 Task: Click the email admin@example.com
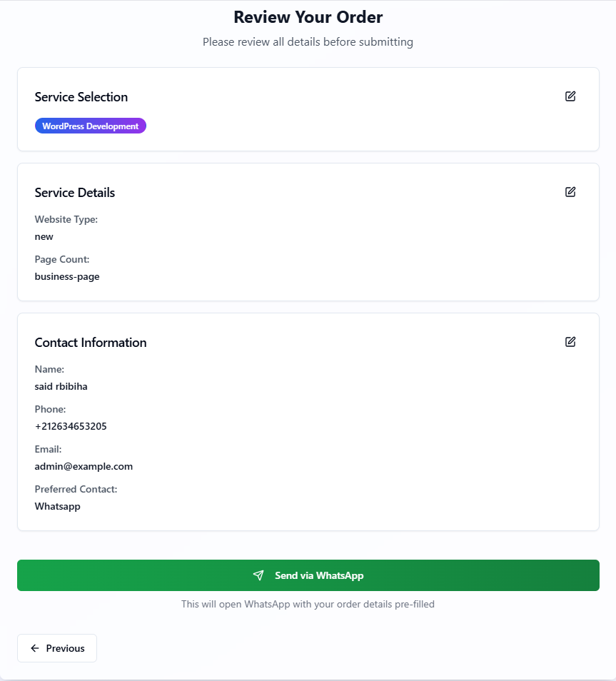pyautogui.click(x=84, y=466)
